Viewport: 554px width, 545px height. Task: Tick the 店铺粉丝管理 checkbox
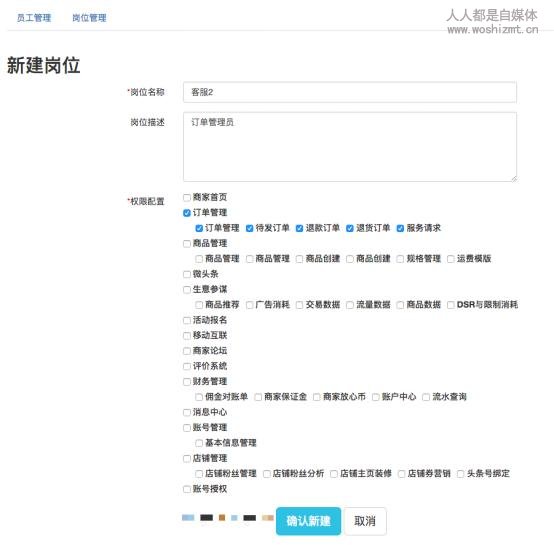pos(199,474)
